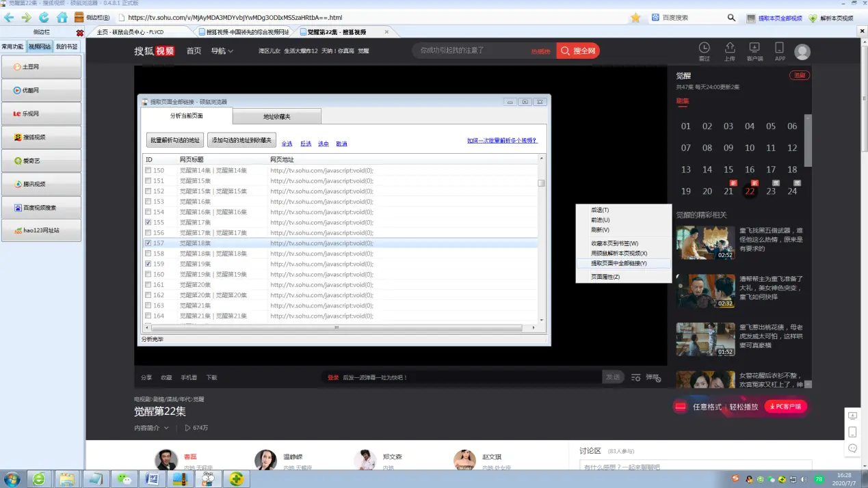868x488 pixels.
Task: Choose 提取页面中全部链接(Y) in context menu
Action: click(x=619, y=263)
